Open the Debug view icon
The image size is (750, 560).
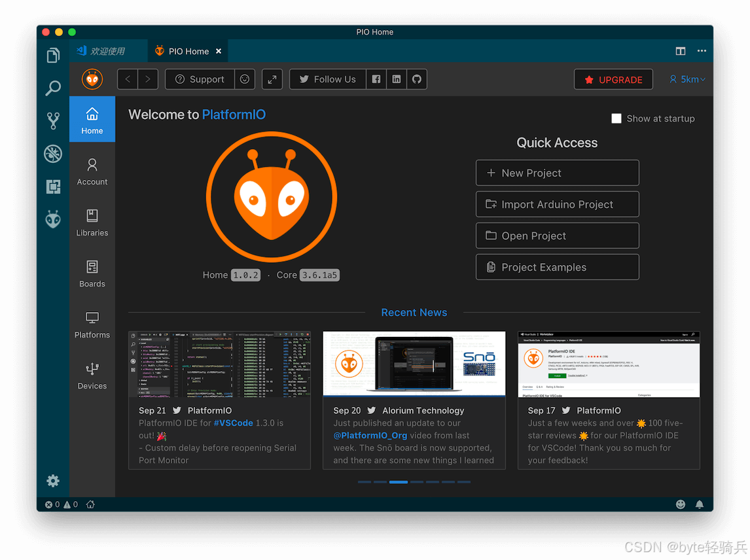(x=53, y=154)
